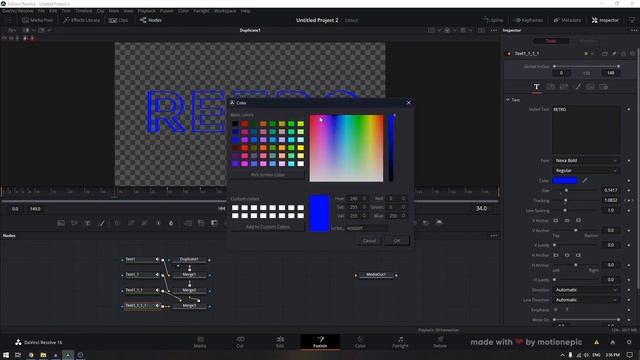The image size is (640, 360).
Task: Click the blue Color swatch in Inspector
Action: tap(565, 180)
